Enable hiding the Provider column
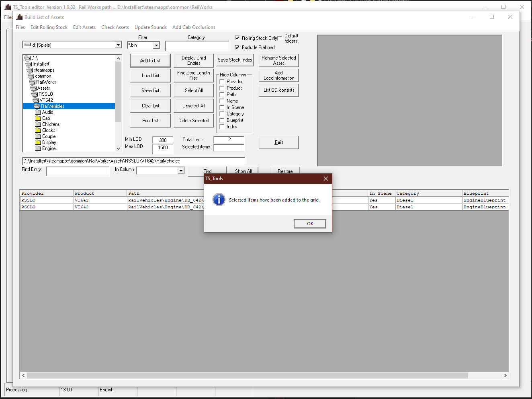The width and height of the screenshot is (532, 399). [222, 82]
